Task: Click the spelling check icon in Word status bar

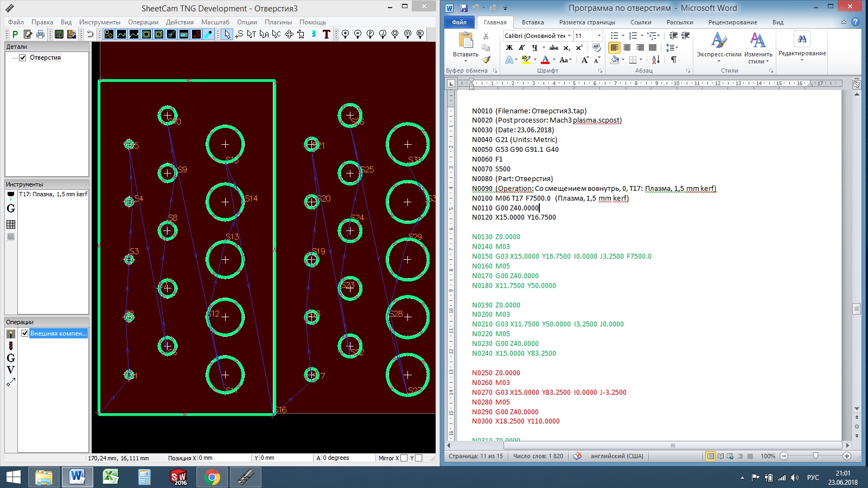Action: 577,456
